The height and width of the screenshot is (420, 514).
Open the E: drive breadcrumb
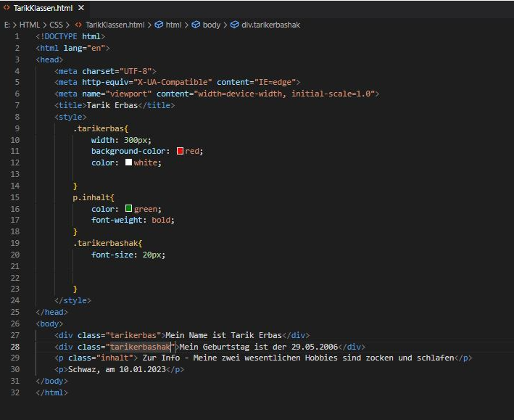click(7, 25)
